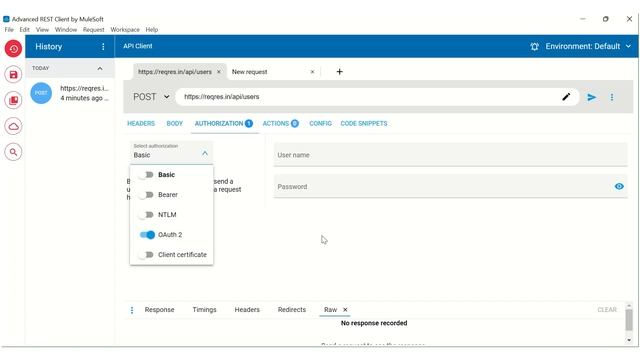The height and width of the screenshot is (360, 640).
Task: Click the History panel title
Action: point(49,47)
